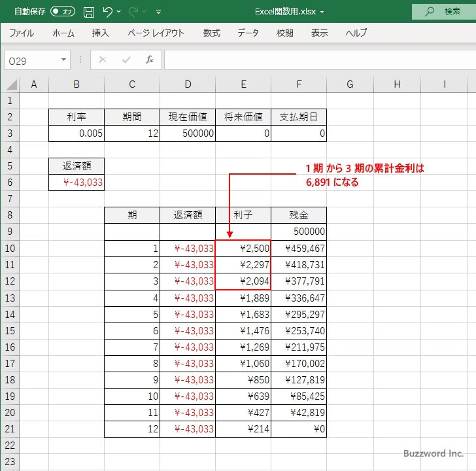476x471 pixels.
Task: Open Customize Quick Access Toolbar dropdown
Action: 158,12
